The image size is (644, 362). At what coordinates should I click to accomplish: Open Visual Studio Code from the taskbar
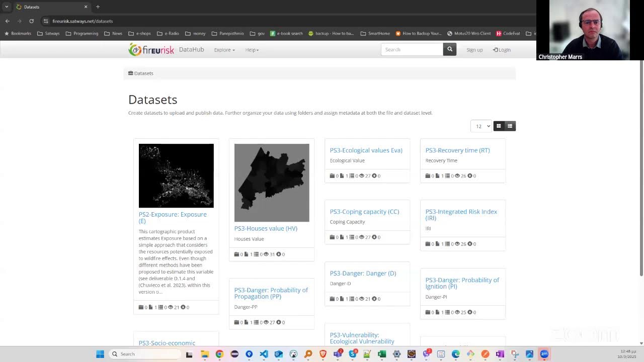coord(264,354)
